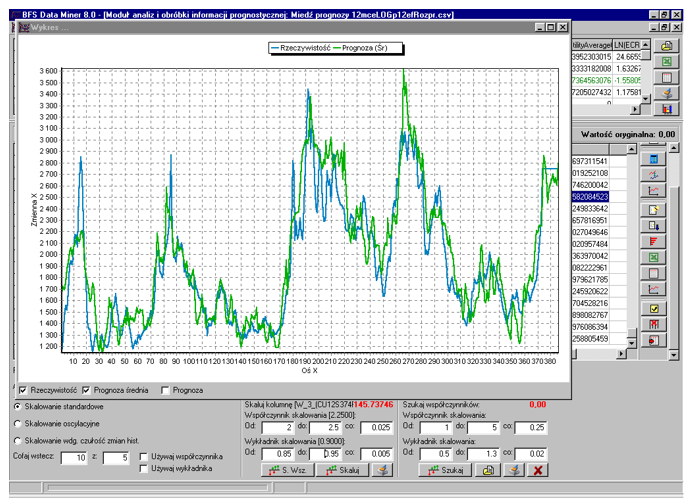This screenshot has height=500, width=690.
Task: Click the red-blue bar chart icon
Action: coord(667,109)
